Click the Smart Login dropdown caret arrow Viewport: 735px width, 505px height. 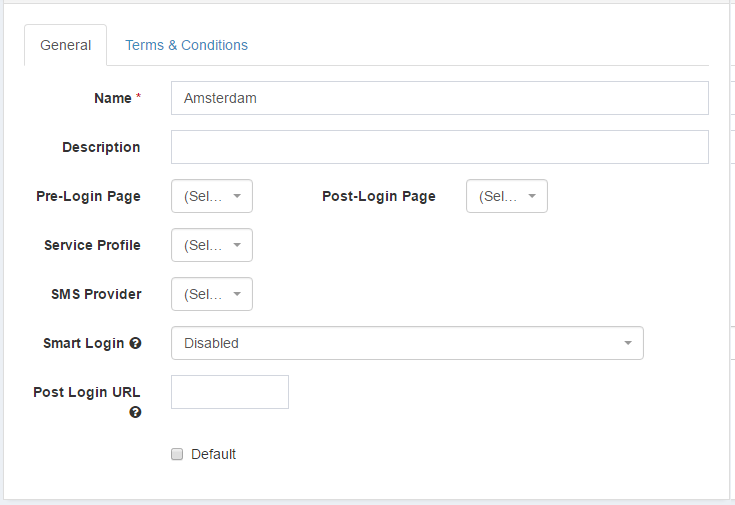tap(628, 343)
